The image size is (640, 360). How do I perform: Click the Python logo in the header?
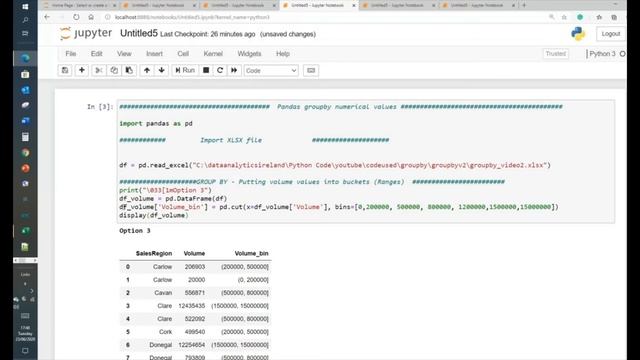(578, 33)
